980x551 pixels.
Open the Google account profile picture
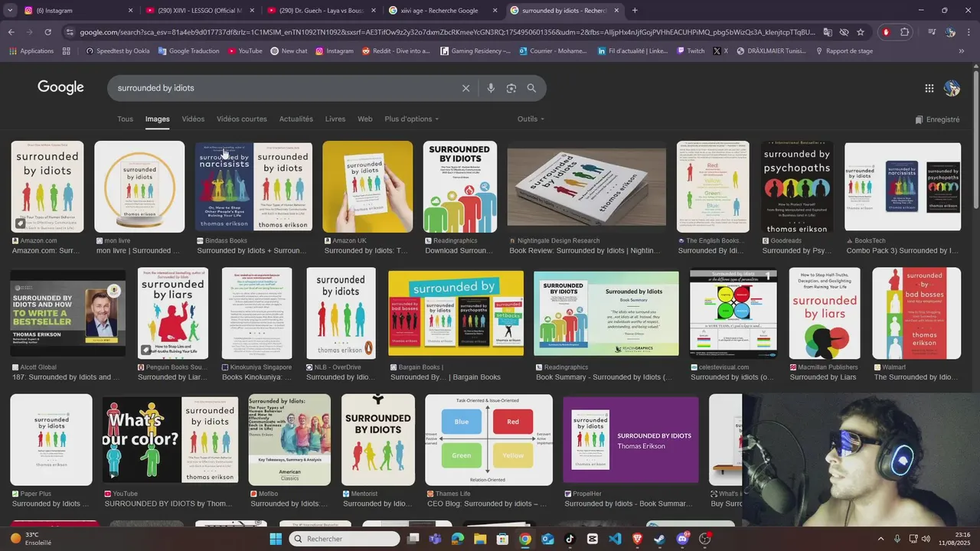coord(952,88)
